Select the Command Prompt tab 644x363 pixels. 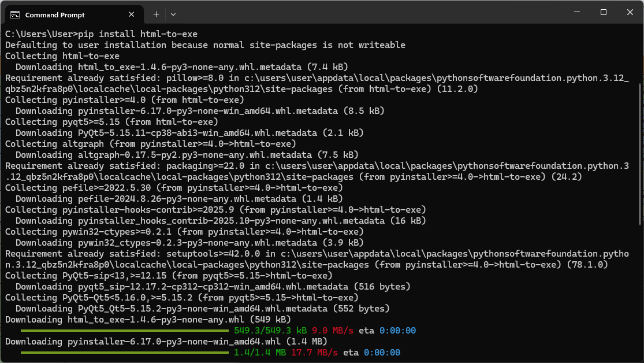(x=69, y=14)
